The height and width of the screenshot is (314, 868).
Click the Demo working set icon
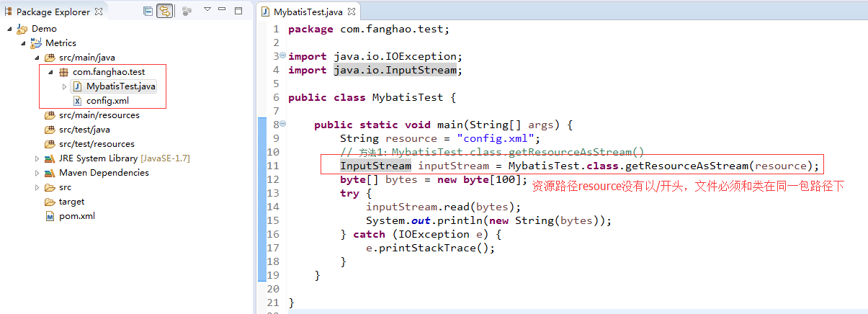tap(22, 29)
